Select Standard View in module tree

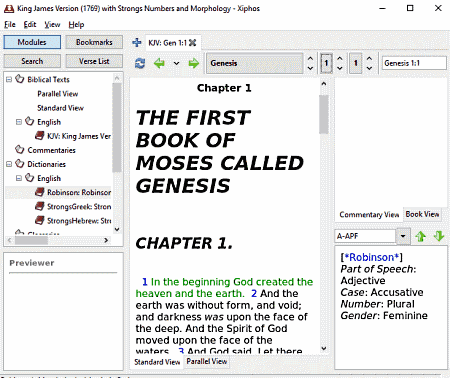coord(60,108)
